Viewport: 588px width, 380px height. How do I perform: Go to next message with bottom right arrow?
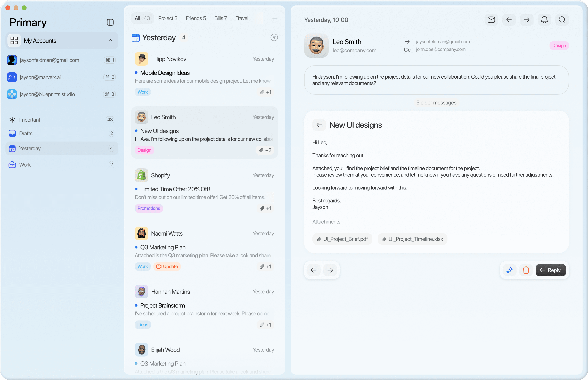point(330,270)
